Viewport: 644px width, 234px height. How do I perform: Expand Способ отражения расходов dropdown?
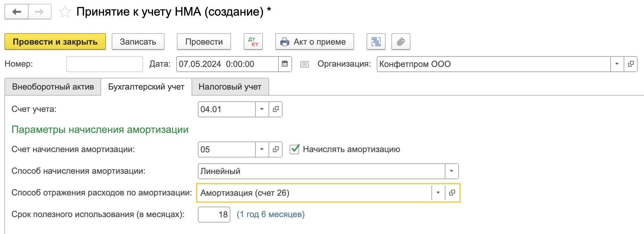pyautogui.click(x=438, y=193)
